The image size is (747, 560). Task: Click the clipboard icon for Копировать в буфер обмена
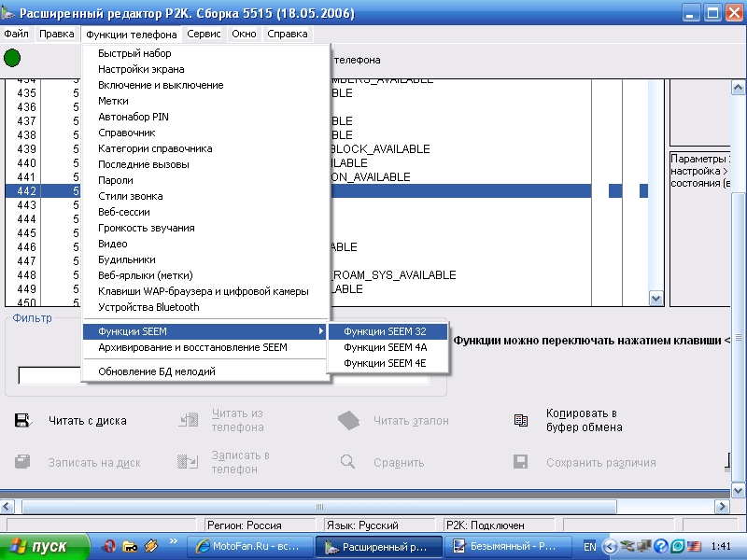point(521,420)
